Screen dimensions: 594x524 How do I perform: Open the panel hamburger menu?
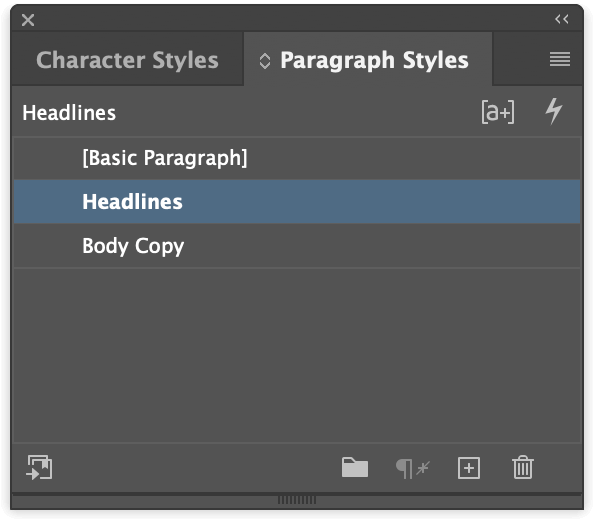coord(560,59)
